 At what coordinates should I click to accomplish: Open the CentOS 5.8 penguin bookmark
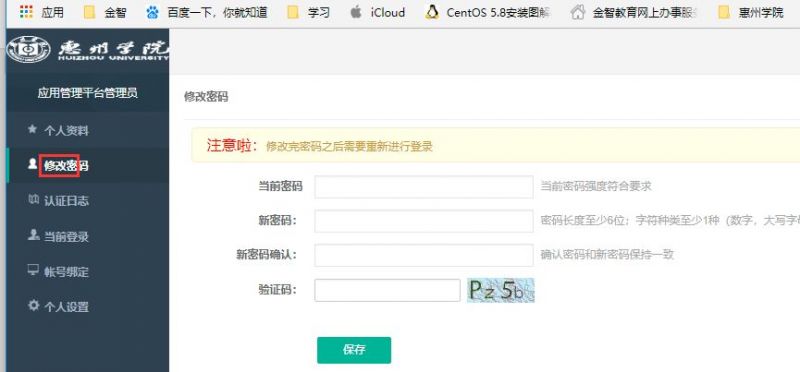(487, 12)
